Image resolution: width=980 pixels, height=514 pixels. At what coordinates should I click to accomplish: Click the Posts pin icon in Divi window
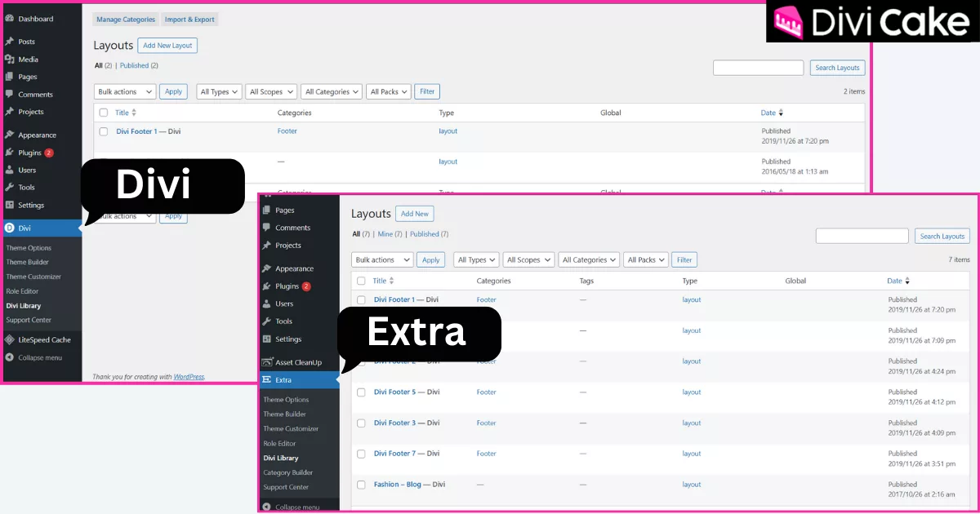tap(10, 42)
